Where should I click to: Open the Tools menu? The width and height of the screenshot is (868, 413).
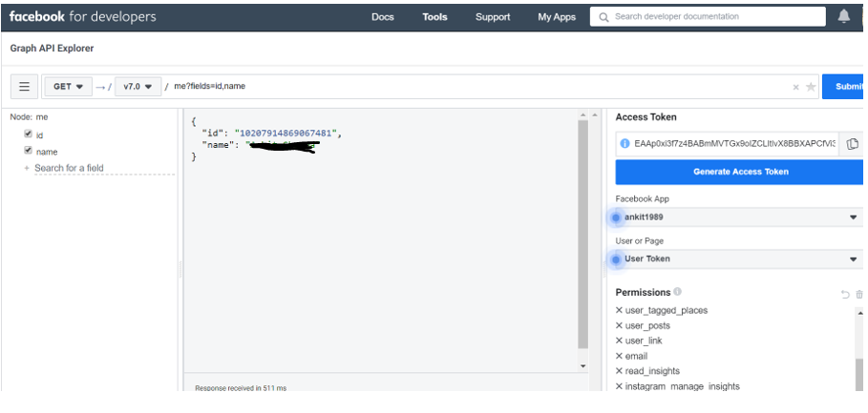pos(434,17)
